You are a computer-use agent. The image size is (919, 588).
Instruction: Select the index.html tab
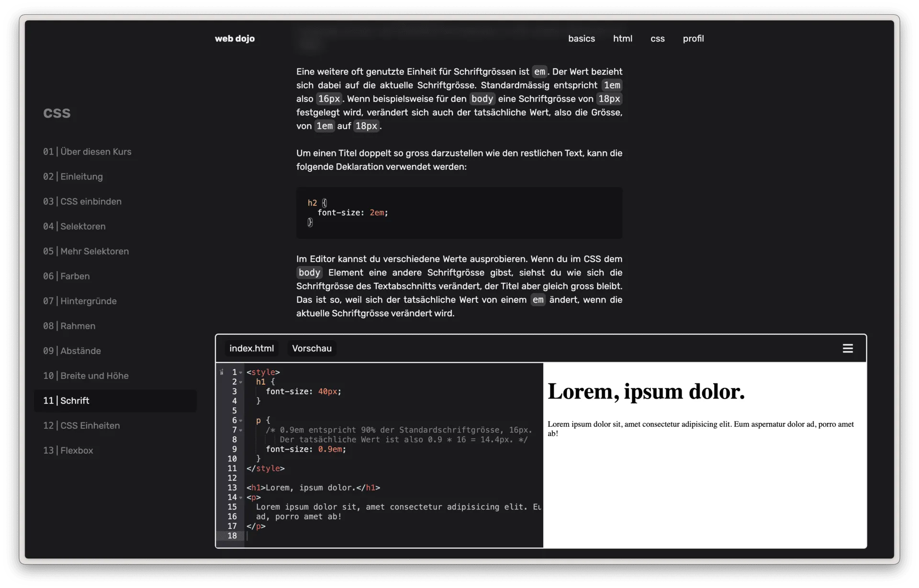pyautogui.click(x=251, y=348)
